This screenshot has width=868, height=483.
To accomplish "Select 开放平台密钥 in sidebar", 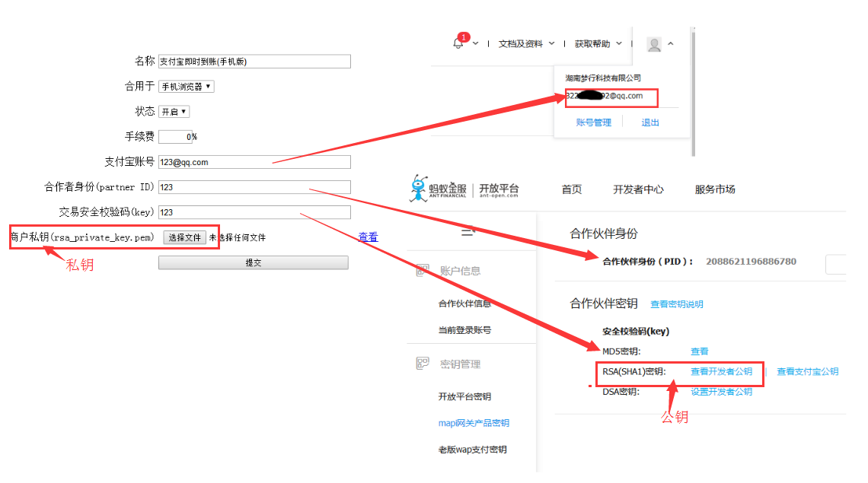I will [464, 396].
